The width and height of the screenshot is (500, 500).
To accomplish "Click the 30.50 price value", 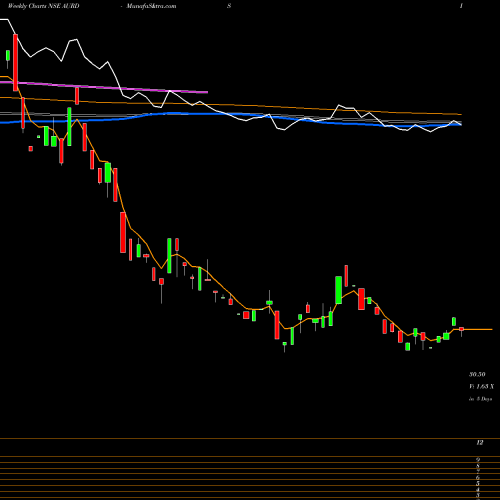I will tap(477, 374).
